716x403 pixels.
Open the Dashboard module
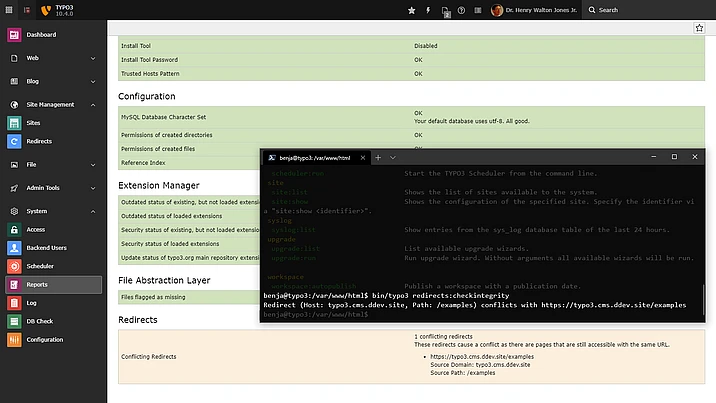[x=42, y=34]
